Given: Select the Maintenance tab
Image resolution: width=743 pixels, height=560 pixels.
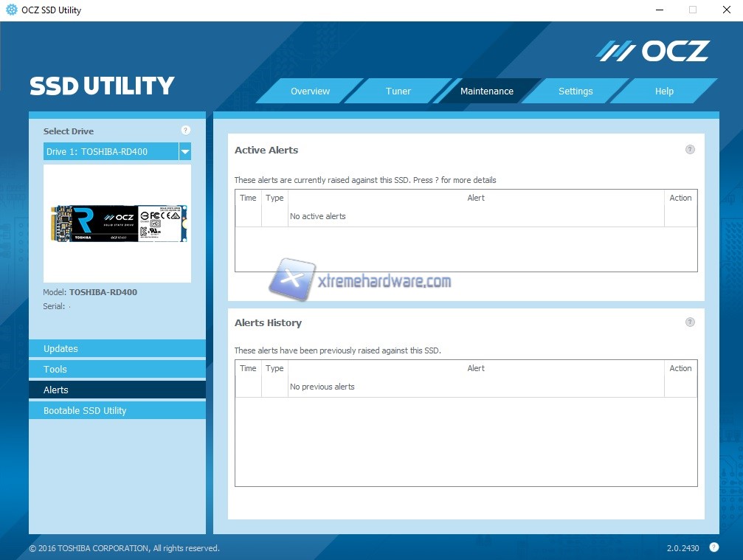Looking at the screenshot, I should [x=487, y=91].
